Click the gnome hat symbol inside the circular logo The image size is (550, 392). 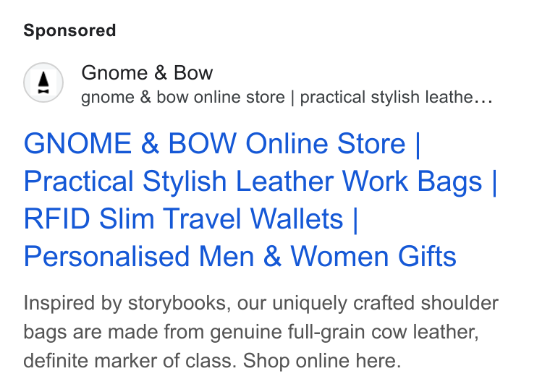point(43,80)
